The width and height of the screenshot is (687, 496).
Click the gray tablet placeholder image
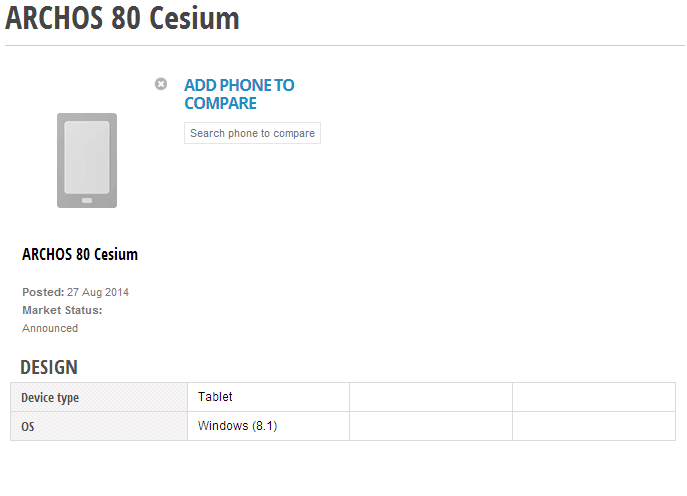click(87, 160)
